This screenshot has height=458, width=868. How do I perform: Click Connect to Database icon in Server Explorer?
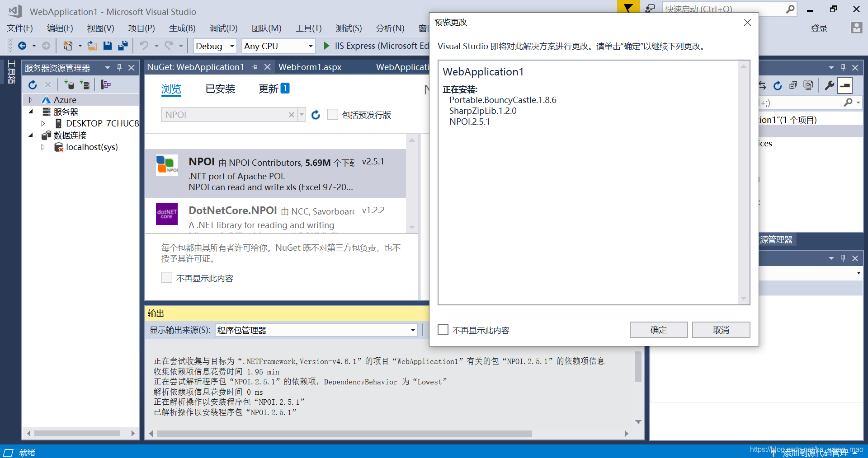[69, 84]
